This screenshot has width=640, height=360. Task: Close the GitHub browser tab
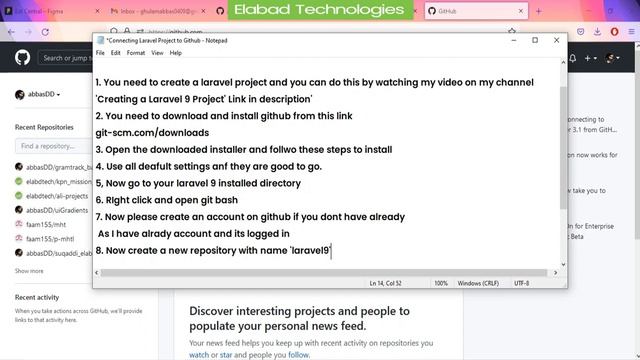[520, 11]
